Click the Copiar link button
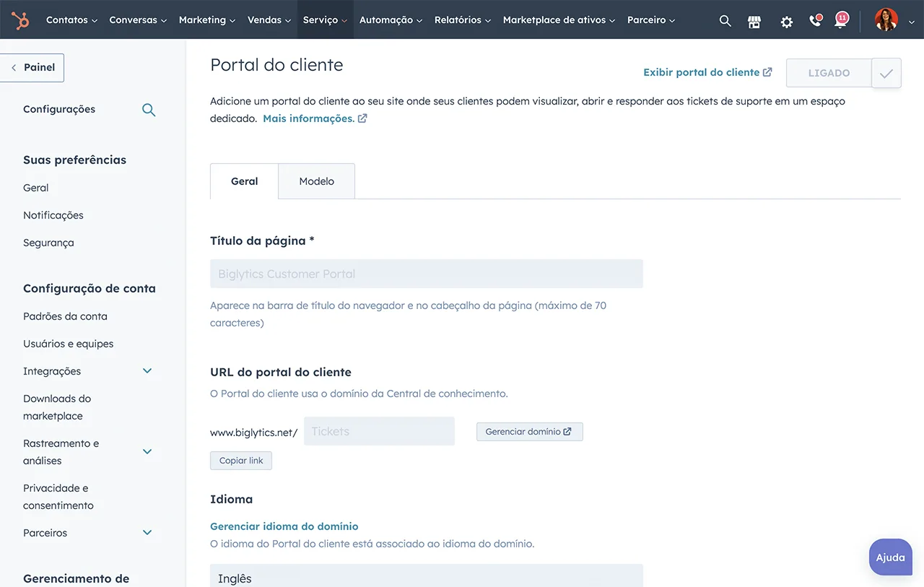The height and width of the screenshot is (587, 924). [x=241, y=461]
